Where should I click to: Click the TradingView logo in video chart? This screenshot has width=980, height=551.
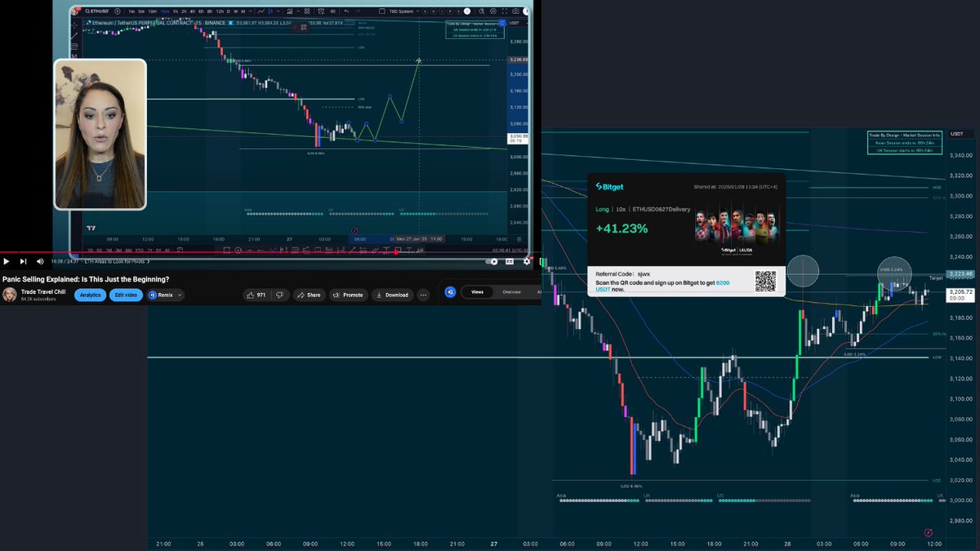coord(91,229)
